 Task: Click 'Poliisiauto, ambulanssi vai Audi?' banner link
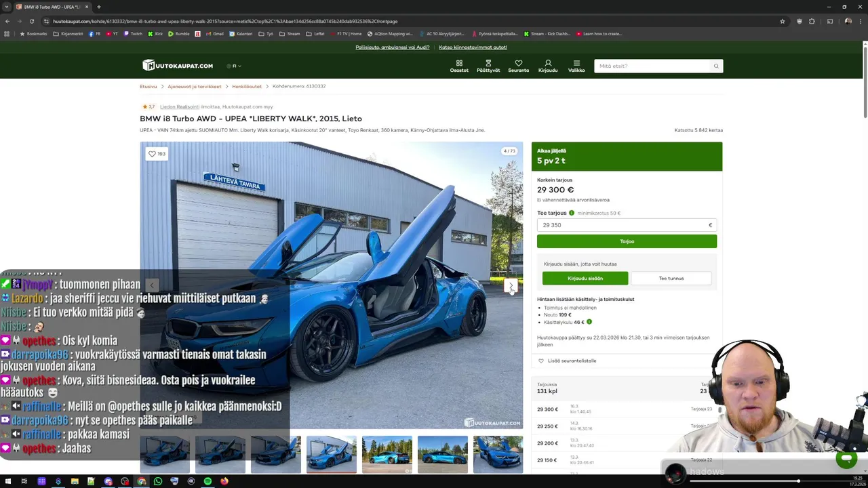point(393,47)
